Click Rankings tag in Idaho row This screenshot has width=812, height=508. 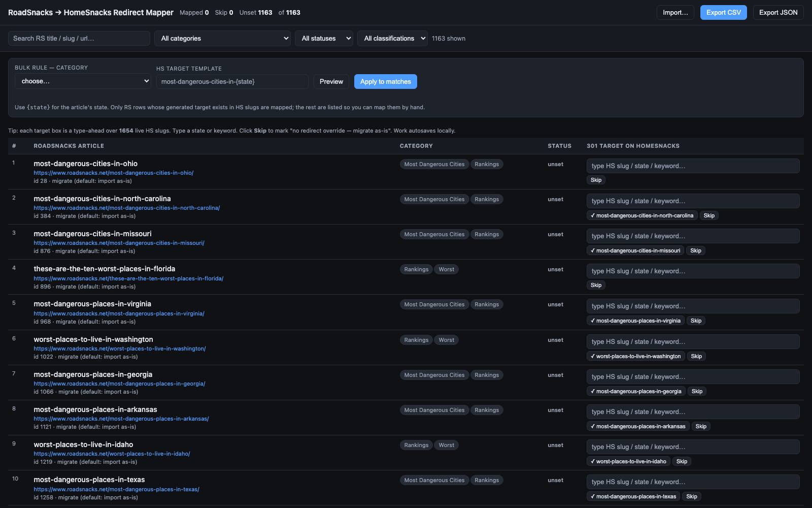(x=416, y=446)
